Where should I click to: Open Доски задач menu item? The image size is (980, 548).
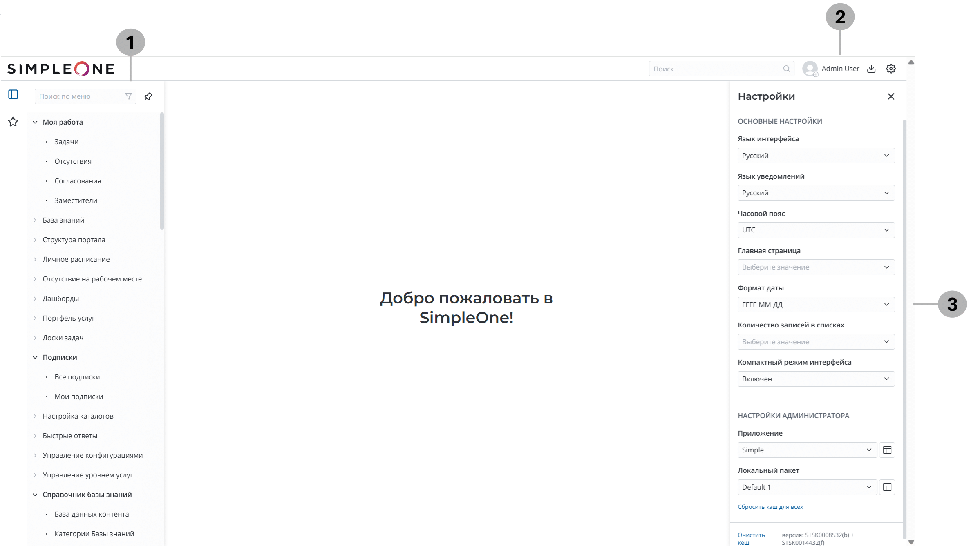pyautogui.click(x=63, y=337)
